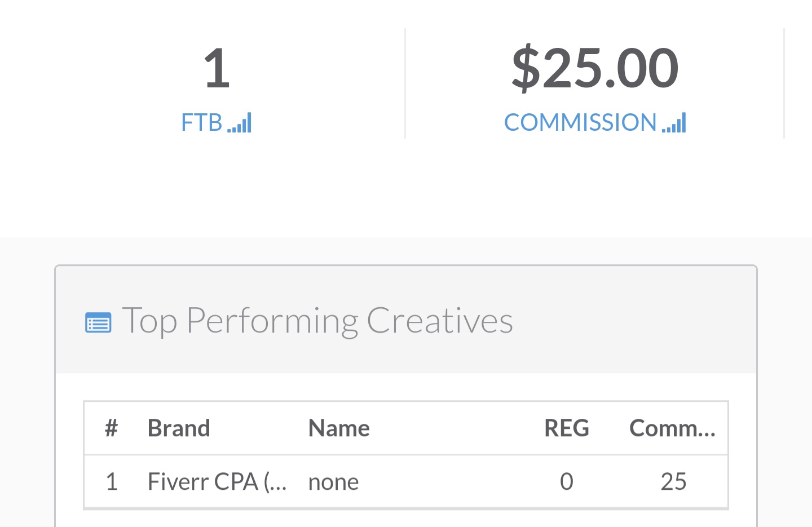Sort by the Name column header

click(339, 428)
